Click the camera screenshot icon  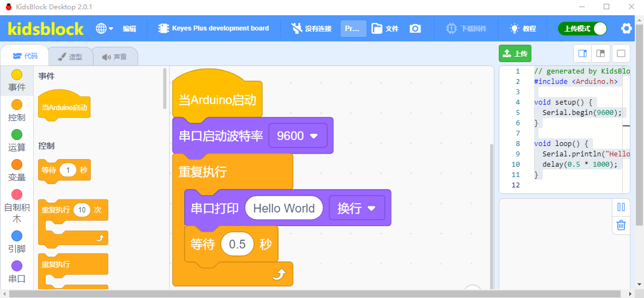point(415,28)
